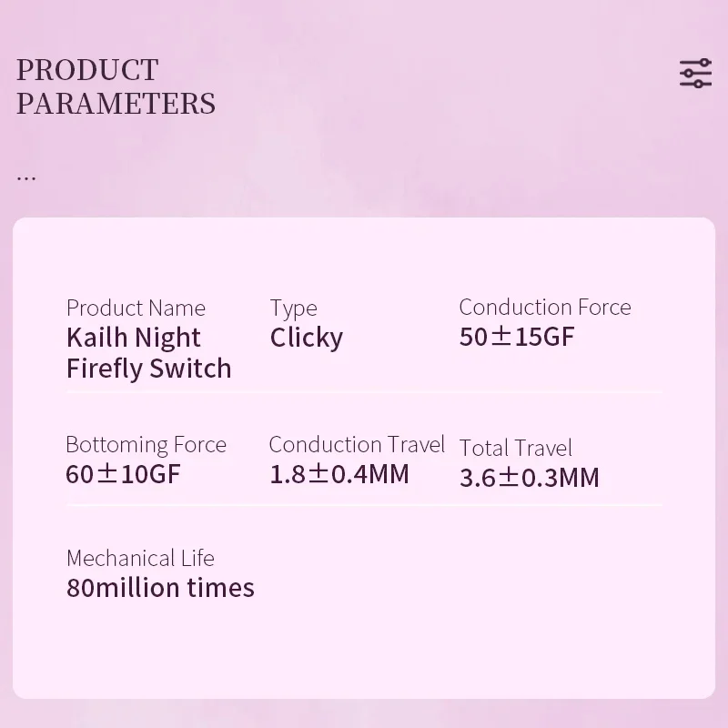Select the Conduction Travel label

[x=357, y=444]
